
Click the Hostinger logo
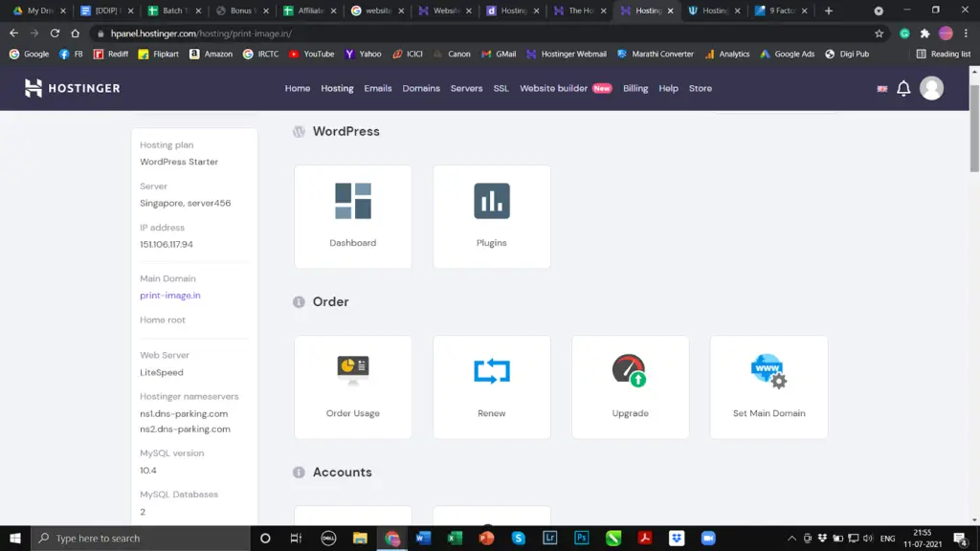coord(72,88)
